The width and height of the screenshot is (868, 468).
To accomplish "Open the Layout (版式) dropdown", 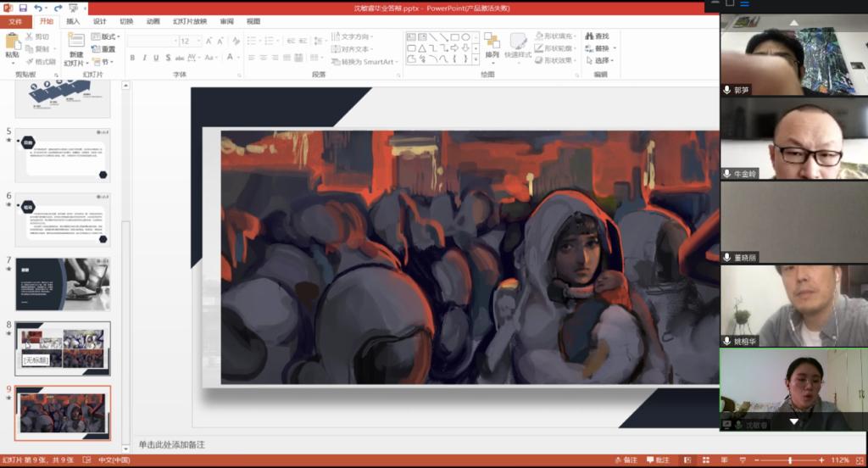I will click(x=105, y=36).
